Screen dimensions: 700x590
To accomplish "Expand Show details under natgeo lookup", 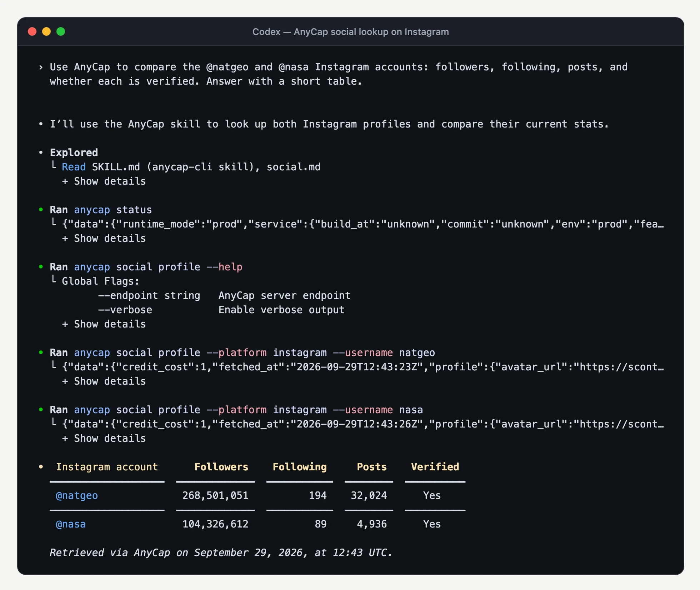I will click(104, 381).
